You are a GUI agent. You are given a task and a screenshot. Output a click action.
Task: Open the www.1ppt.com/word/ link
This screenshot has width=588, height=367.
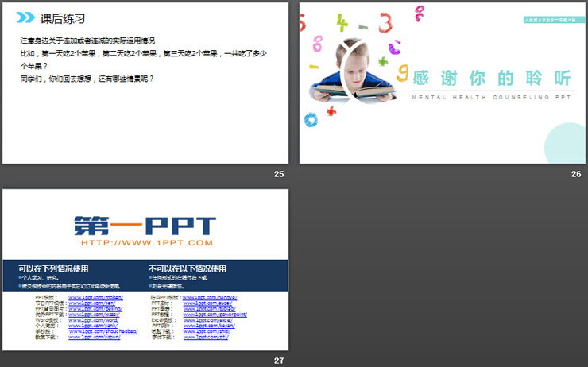94,320
